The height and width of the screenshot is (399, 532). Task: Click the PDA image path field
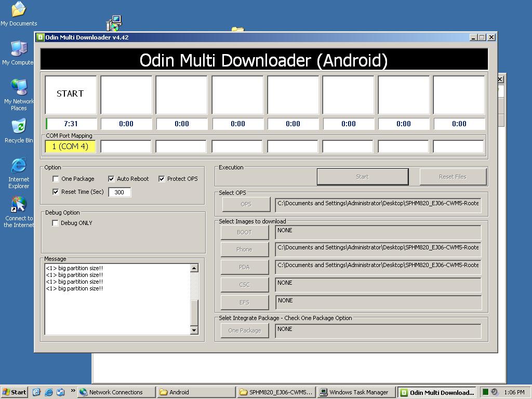pos(378,267)
